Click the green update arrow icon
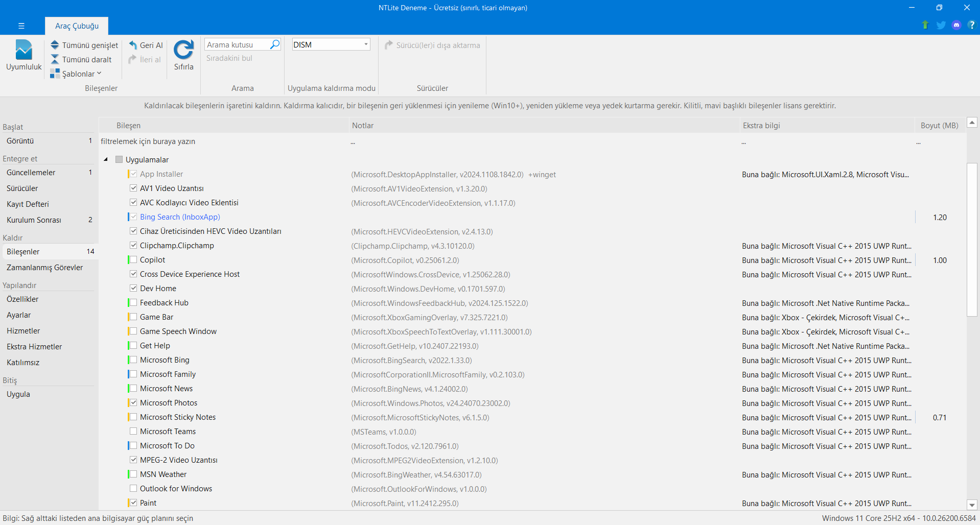 pyautogui.click(x=925, y=25)
